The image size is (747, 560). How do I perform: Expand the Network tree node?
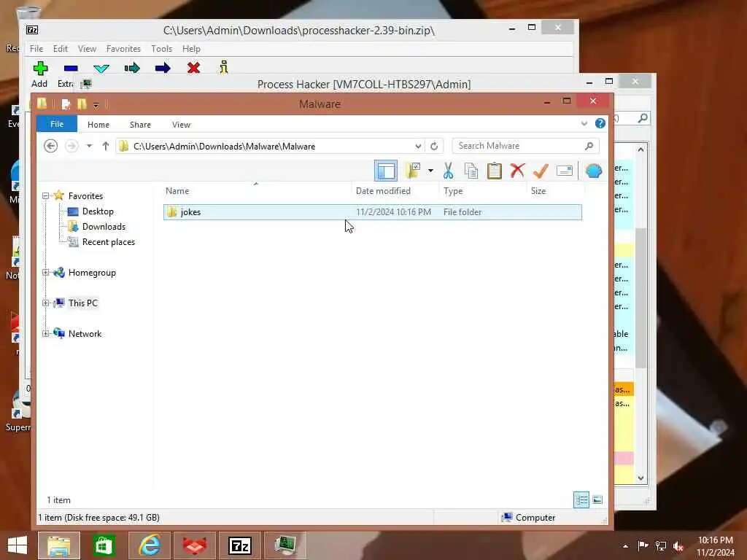click(x=46, y=333)
